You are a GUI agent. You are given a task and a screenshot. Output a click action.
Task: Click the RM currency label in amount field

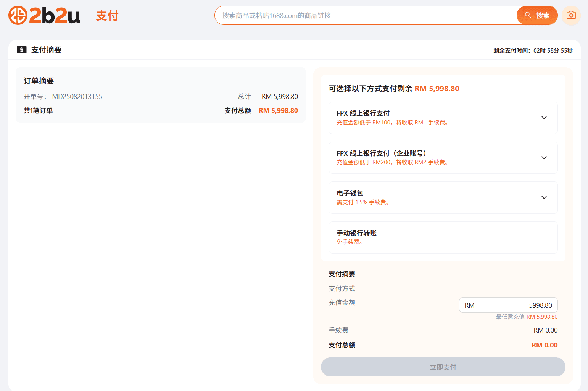pos(470,305)
